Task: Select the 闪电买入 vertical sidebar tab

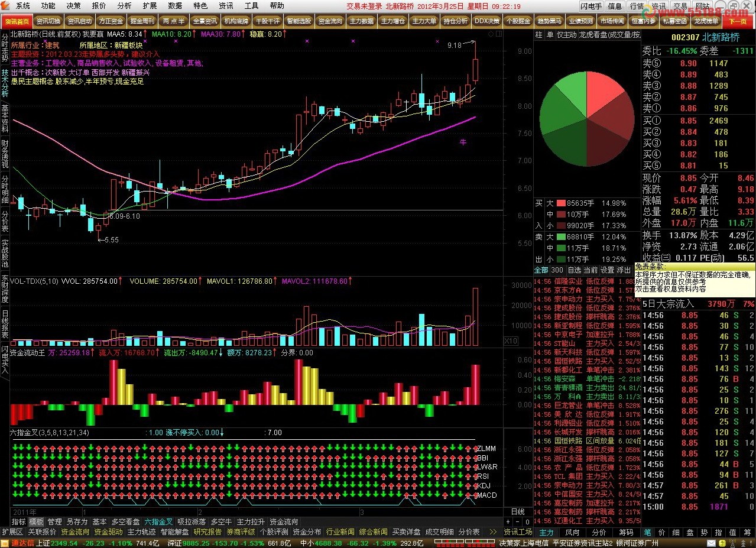Action: pyautogui.click(x=5, y=360)
